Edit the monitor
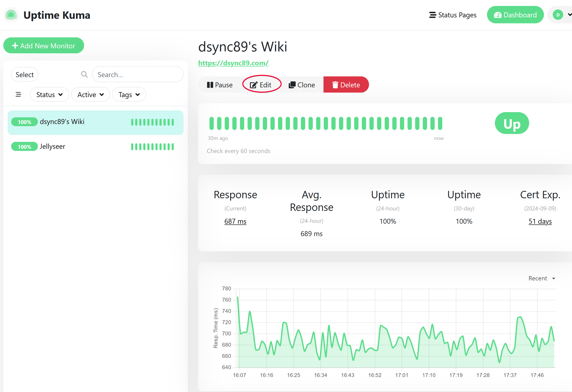572x392 pixels. pos(261,85)
